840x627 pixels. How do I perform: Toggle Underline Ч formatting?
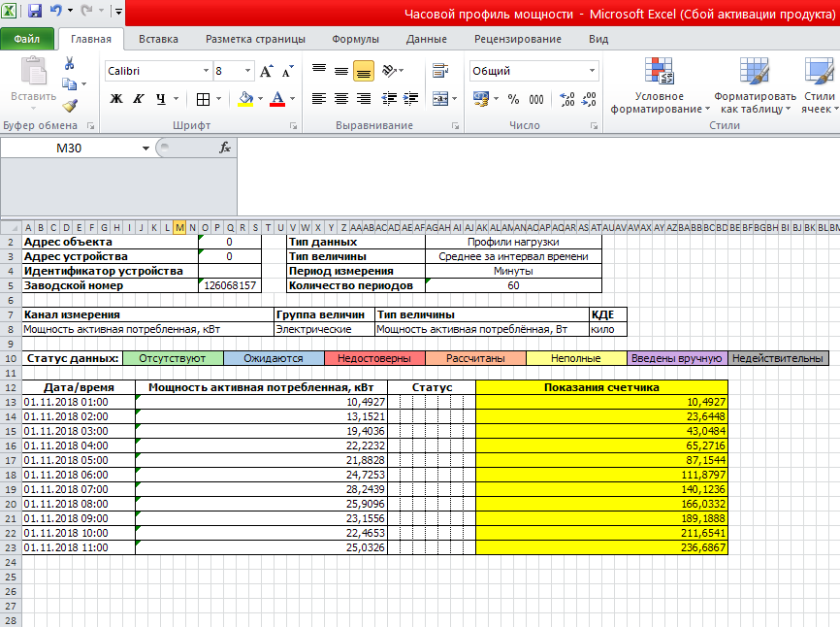pos(160,99)
